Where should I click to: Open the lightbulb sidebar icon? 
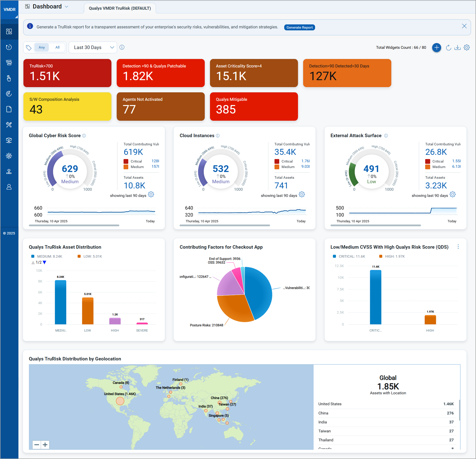(9, 171)
